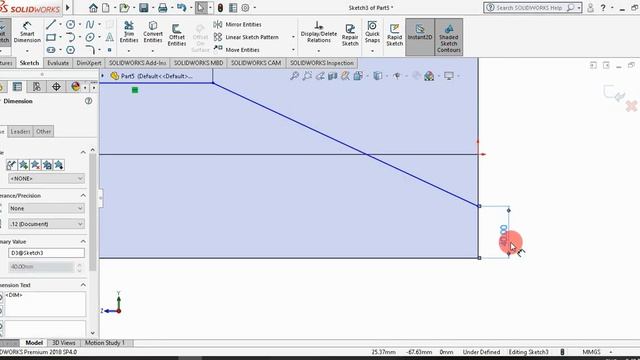Click the Repair Sketch tool
This screenshot has width=640, height=360.
(350, 35)
